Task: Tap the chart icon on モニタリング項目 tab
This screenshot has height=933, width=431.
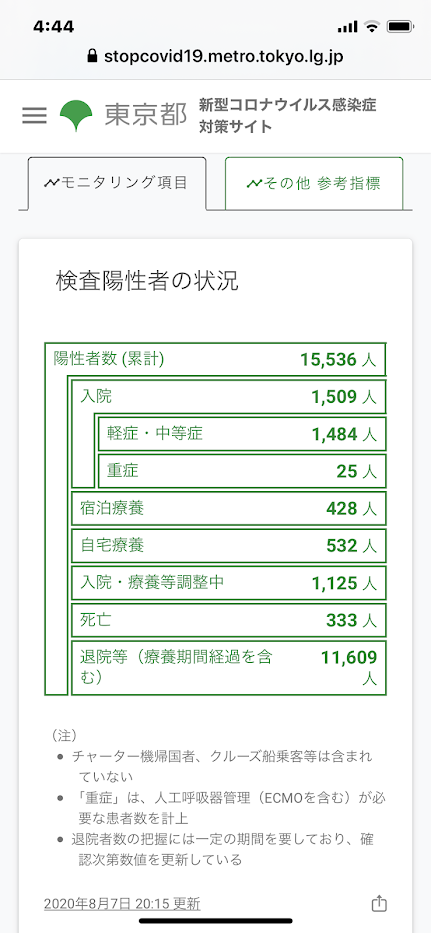Action: point(50,183)
